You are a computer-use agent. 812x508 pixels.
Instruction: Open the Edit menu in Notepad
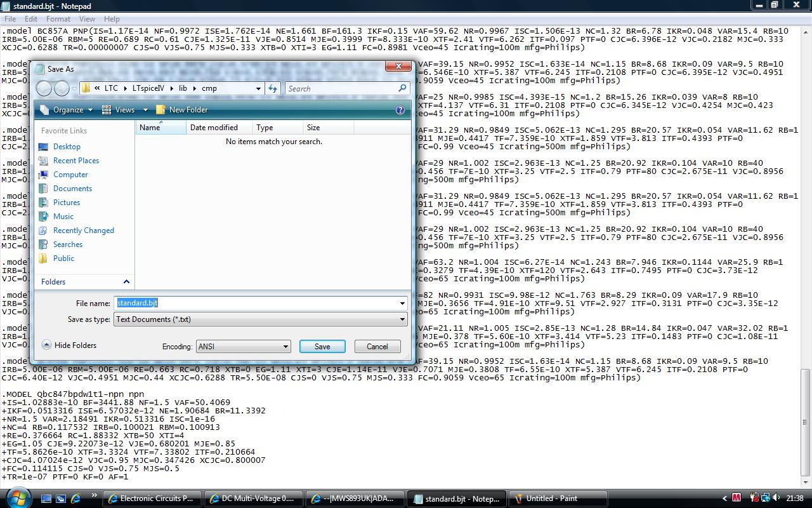click(30, 19)
